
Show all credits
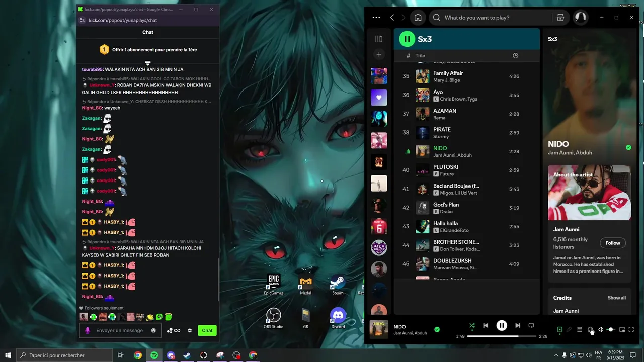616,298
